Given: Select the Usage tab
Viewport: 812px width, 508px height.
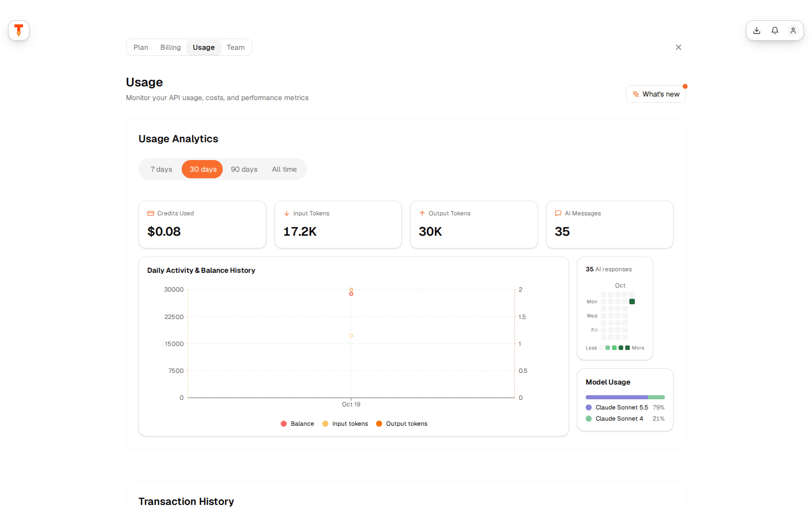Looking at the screenshot, I should point(204,47).
